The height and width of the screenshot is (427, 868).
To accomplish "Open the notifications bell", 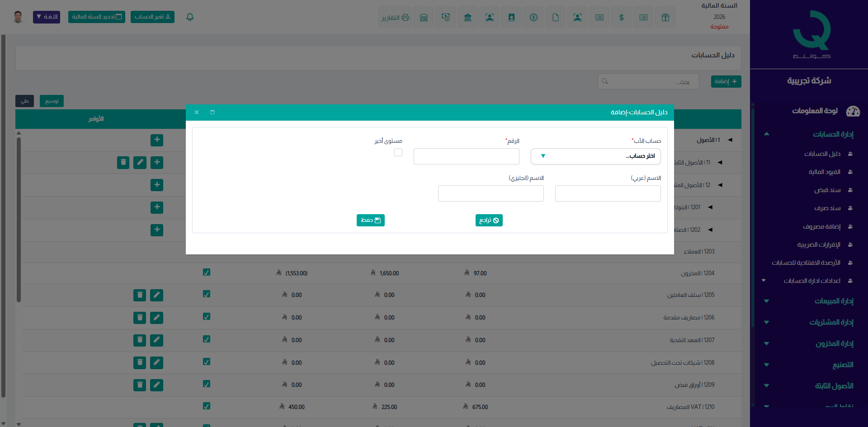I will point(190,17).
